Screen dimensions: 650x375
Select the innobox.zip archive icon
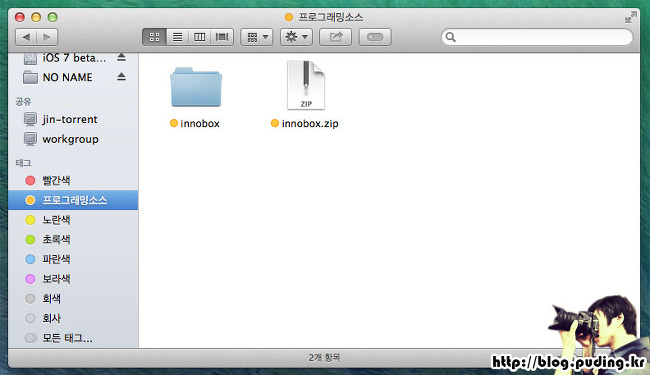[306, 85]
